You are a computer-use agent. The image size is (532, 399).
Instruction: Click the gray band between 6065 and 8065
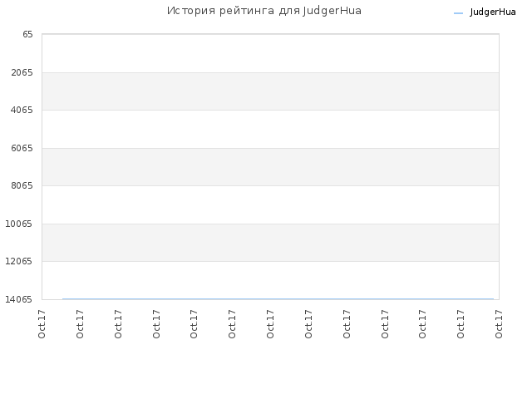click(270, 167)
